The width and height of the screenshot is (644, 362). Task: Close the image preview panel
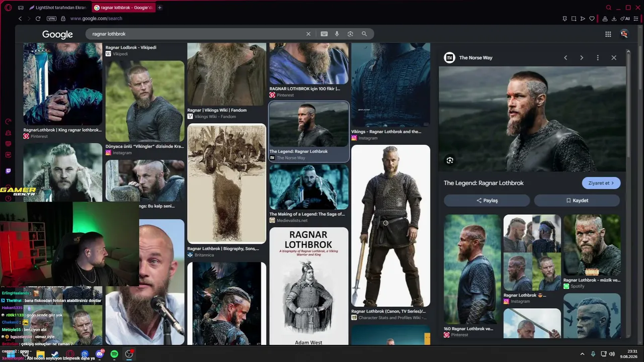614,58
